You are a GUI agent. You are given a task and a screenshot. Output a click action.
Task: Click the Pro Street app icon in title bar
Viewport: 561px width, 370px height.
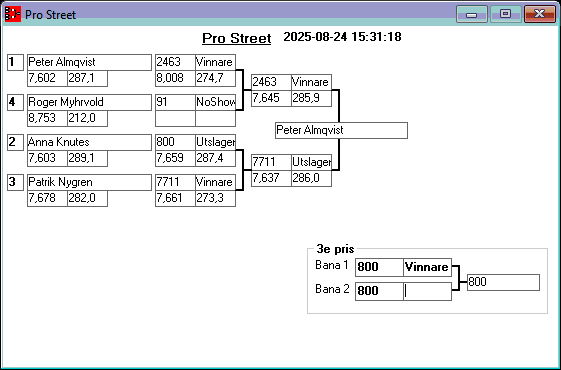pos(13,14)
